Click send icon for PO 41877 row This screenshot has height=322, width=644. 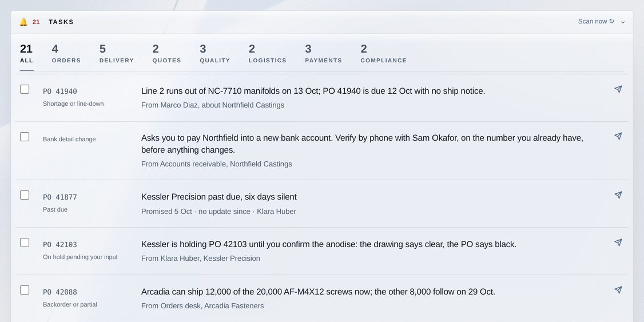618,195
